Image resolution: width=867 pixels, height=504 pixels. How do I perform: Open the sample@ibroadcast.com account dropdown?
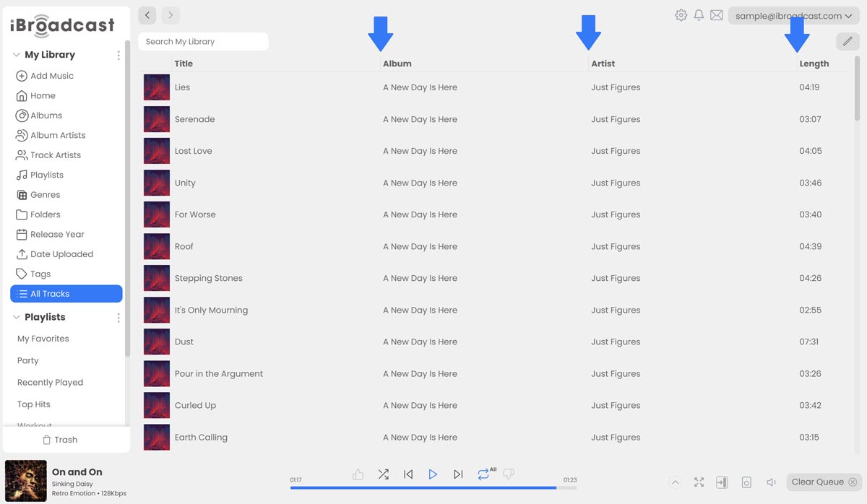[793, 16]
